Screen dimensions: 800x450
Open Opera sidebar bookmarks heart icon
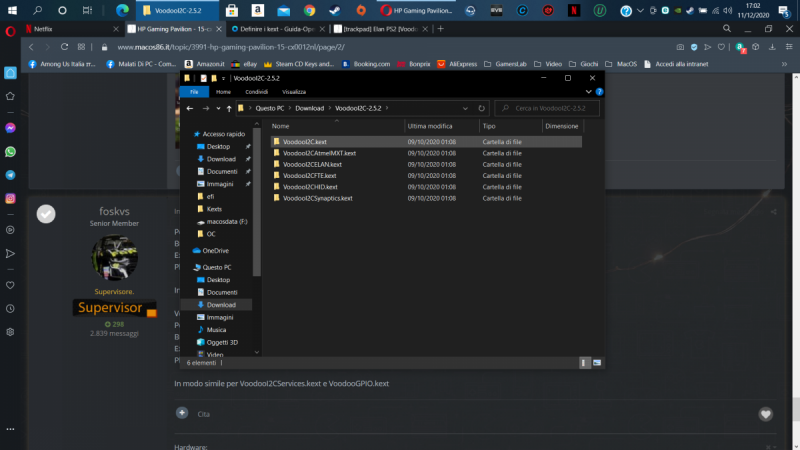click(10, 285)
